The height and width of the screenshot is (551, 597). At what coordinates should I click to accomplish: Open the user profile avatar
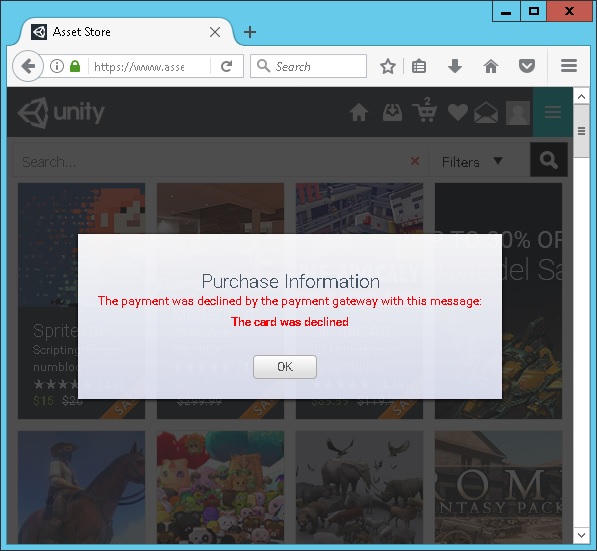click(518, 113)
